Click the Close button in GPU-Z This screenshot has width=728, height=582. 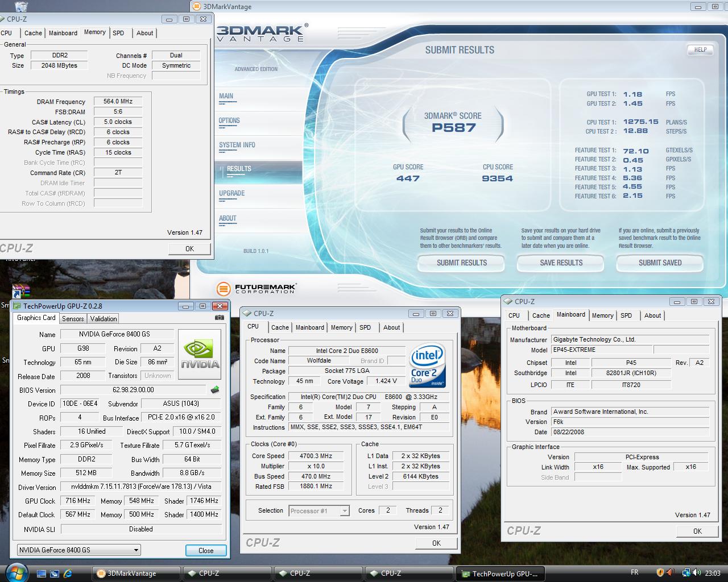tap(206, 550)
